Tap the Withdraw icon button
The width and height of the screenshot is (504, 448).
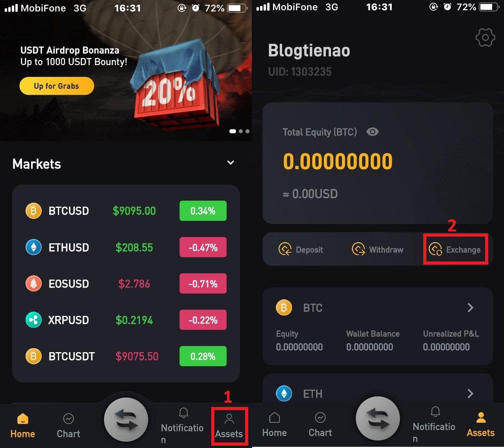click(377, 249)
